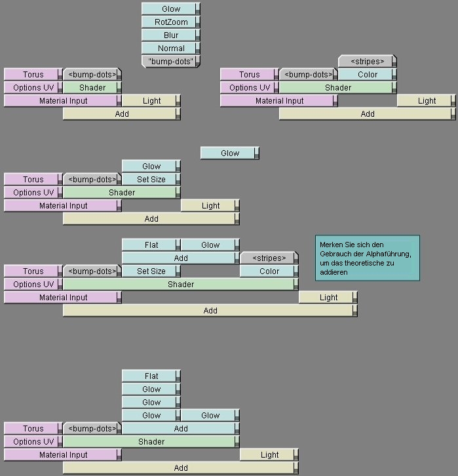
Task: Select Color beneath <stripes> in the fourth stack
Action: (x=269, y=271)
